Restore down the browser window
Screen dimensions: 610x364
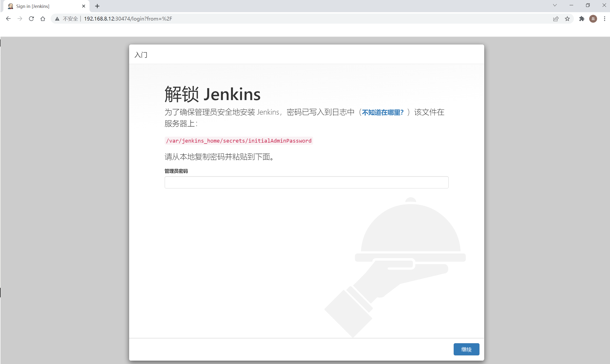(x=588, y=5)
